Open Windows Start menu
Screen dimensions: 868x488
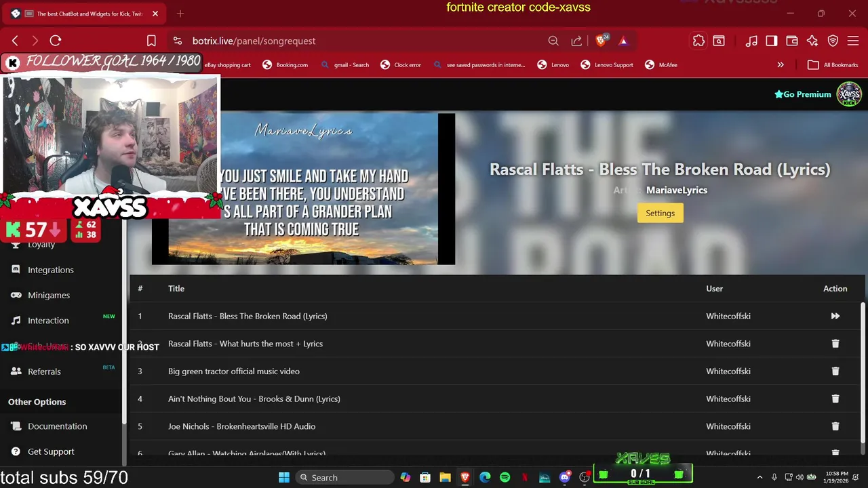pos(284,477)
